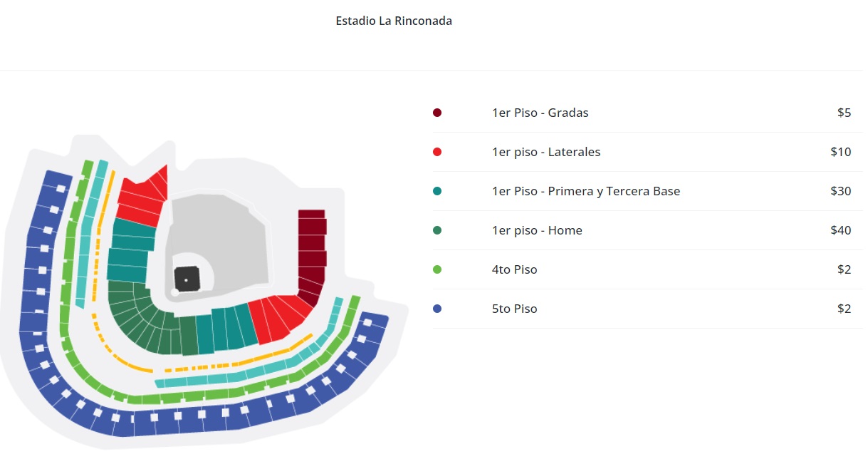The width and height of the screenshot is (868, 474).
Task: Click the $30 price value
Action: coord(840,191)
